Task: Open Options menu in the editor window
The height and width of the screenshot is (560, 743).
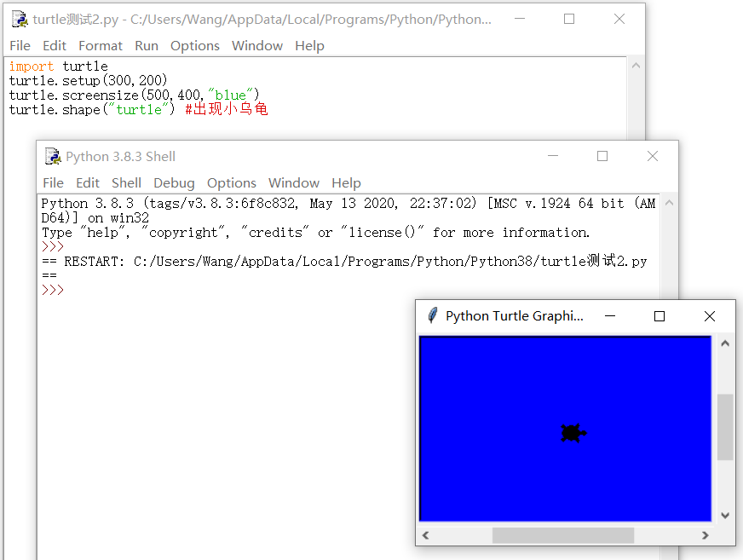Action: [195, 45]
